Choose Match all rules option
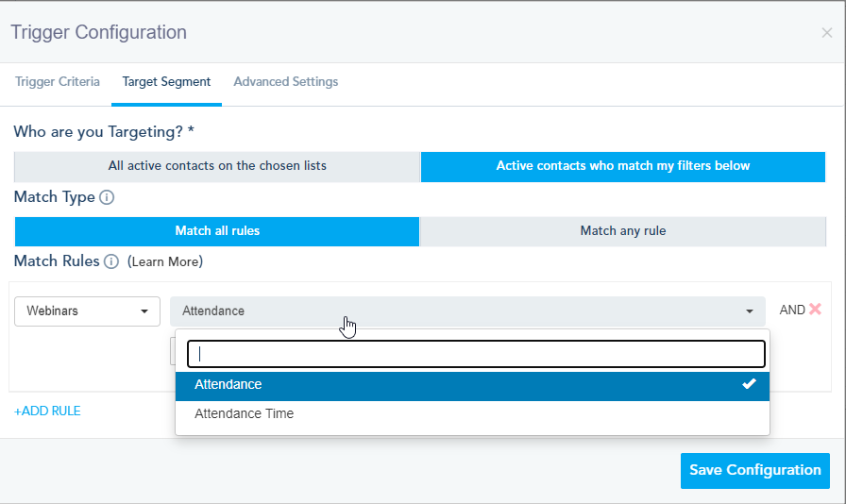 coord(217,231)
